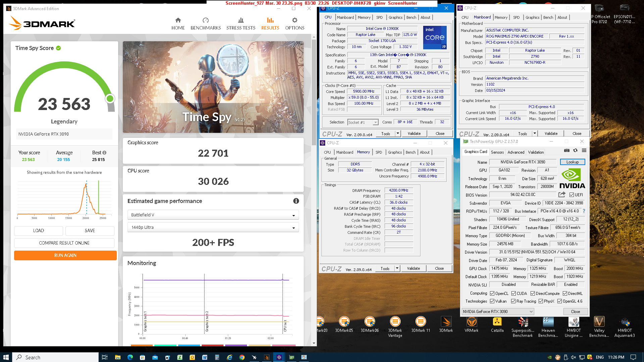Toggle the PhysX checkbox in GPU-Z
The height and width of the screenshot is (362, 644).
coord(541,301)
